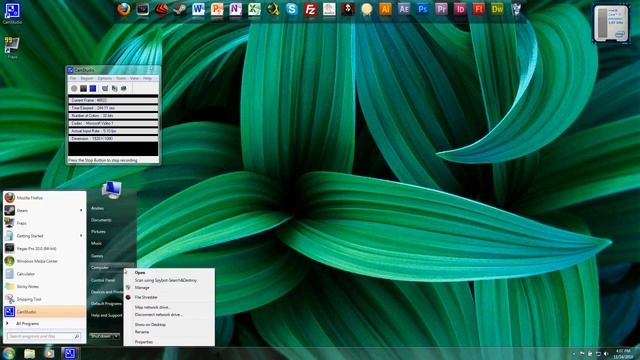Viewport: 640px width, 360px height.
Task: Choose File Shredder in the context menu
Action: (169, 297)
